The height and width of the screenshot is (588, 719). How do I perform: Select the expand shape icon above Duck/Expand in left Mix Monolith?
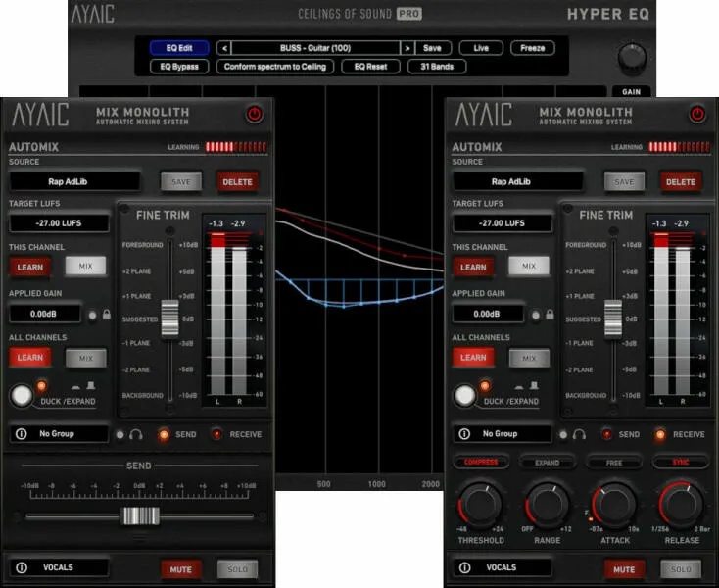pos(91,386)
